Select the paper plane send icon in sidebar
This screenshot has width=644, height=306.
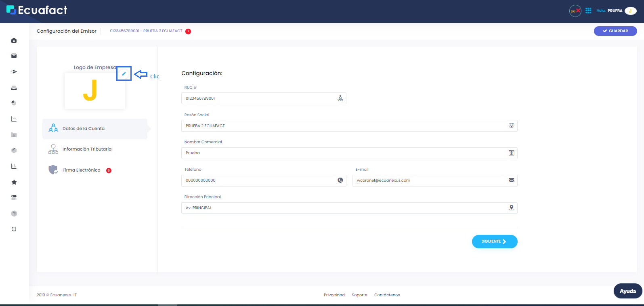click(x=14, y=72)
